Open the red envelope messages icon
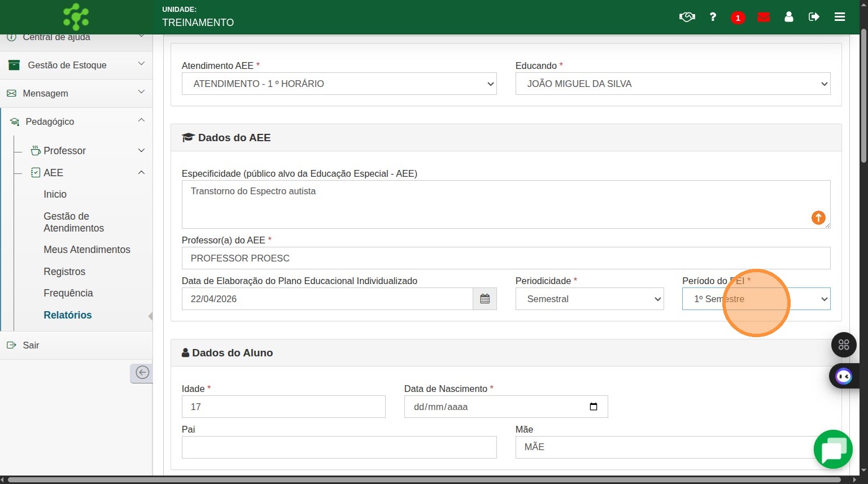This screenshot has width=868, height=484. (x=764, y=17)
